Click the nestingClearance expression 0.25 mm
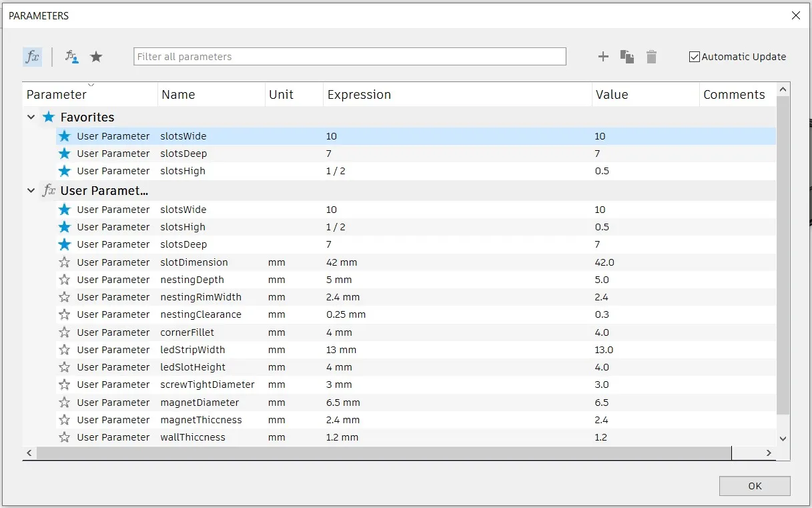This screenshot has width=812, height=508. [x=346, y=314]
